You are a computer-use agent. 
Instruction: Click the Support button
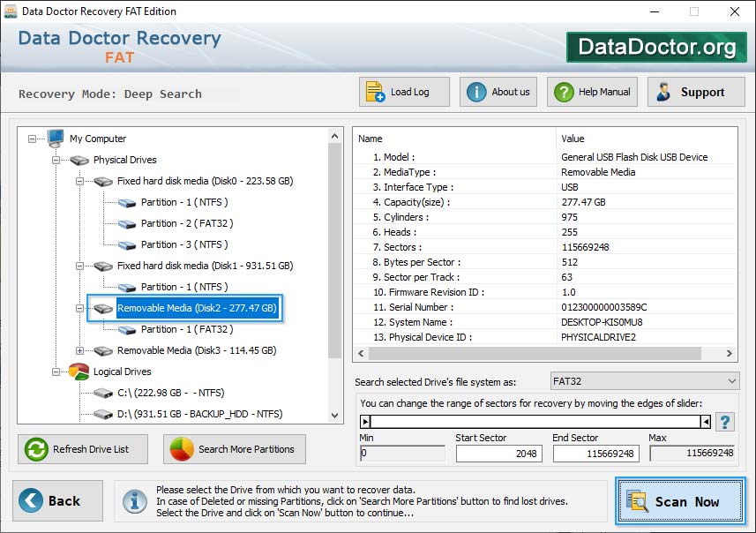696,92
